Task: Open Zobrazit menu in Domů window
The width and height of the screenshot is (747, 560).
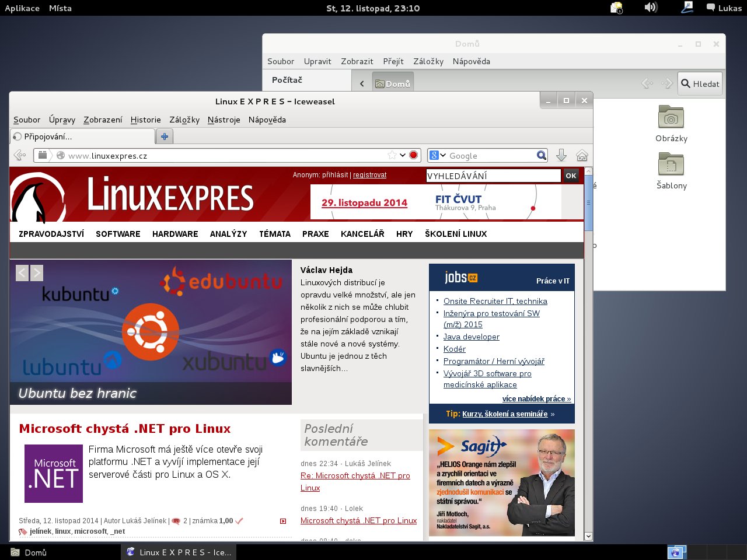Action: tap(357, 61)
